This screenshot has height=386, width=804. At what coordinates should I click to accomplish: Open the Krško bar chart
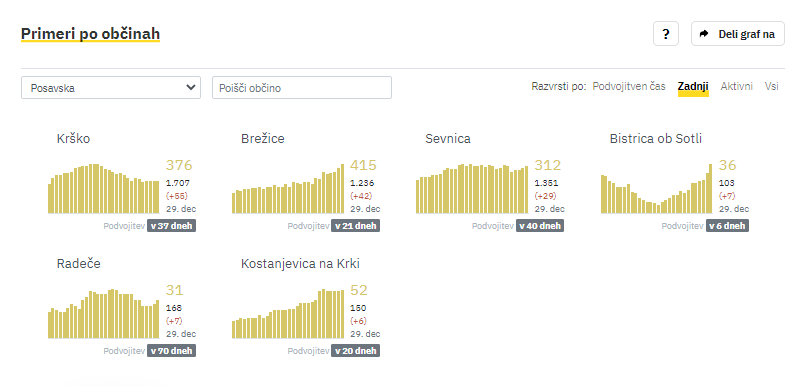coord(104,189)
